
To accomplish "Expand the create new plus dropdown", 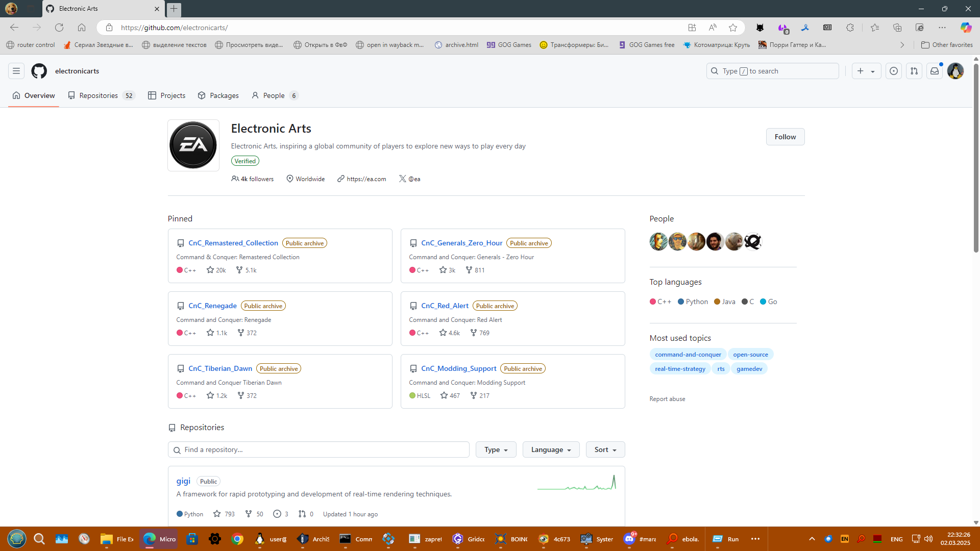I will (866, 71).
